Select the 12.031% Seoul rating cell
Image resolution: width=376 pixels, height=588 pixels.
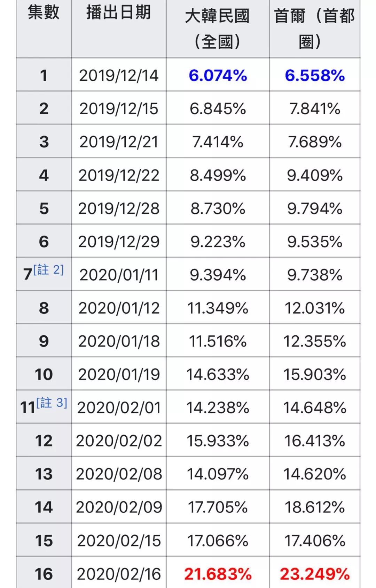[315, 308]
